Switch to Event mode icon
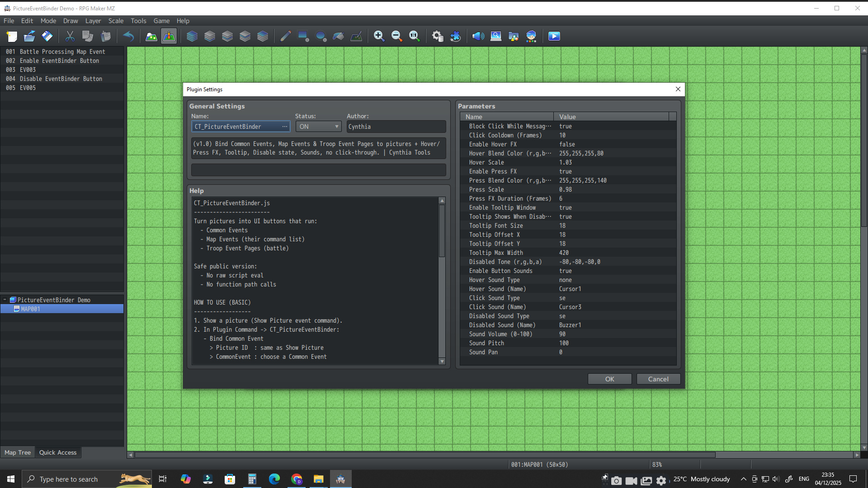 (x=169, y=36)
